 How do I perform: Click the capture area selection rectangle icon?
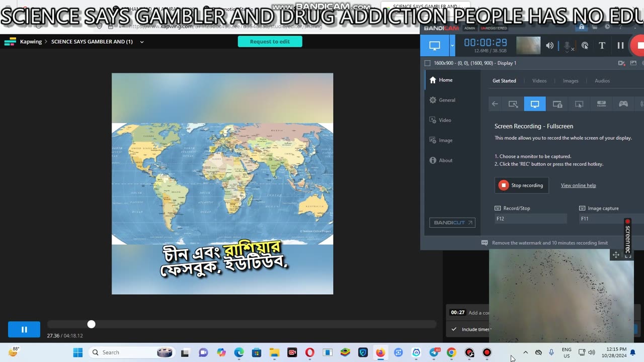pyautogui.click(x=427, y=63)
